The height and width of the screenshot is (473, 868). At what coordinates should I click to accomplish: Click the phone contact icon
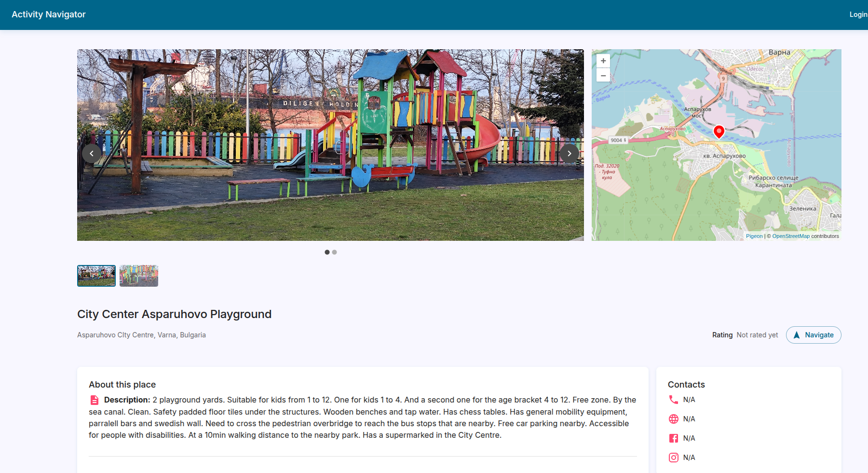click(674, 400)
